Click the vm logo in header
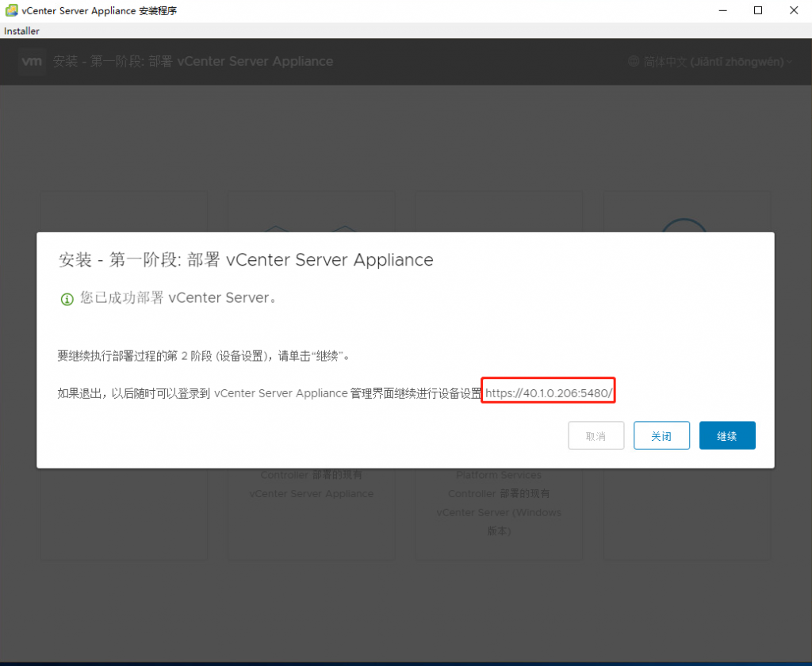Screen dimensions: 812x666 (x=32, y=62)
